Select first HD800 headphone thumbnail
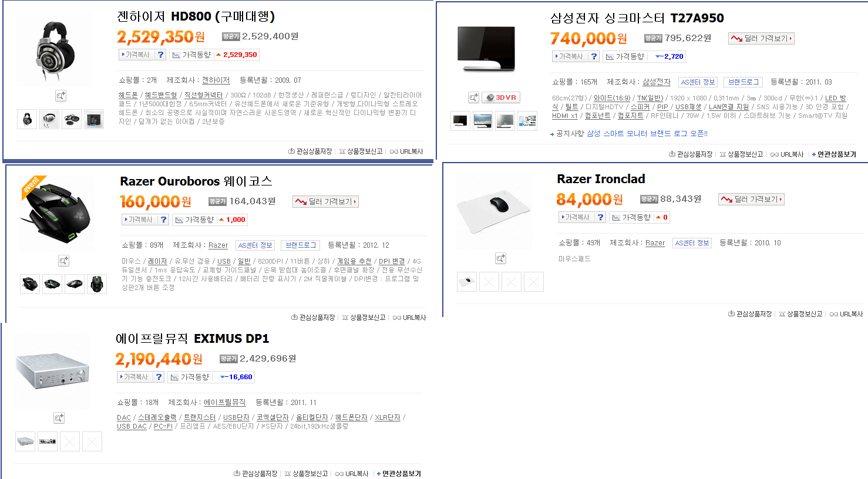 point(27,119)
